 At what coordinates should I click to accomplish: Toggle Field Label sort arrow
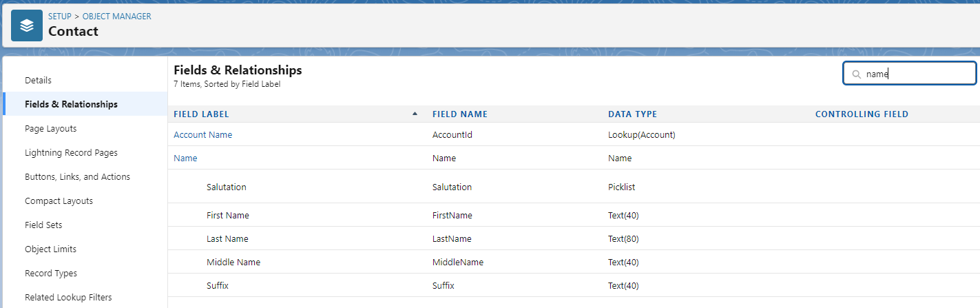415,114
